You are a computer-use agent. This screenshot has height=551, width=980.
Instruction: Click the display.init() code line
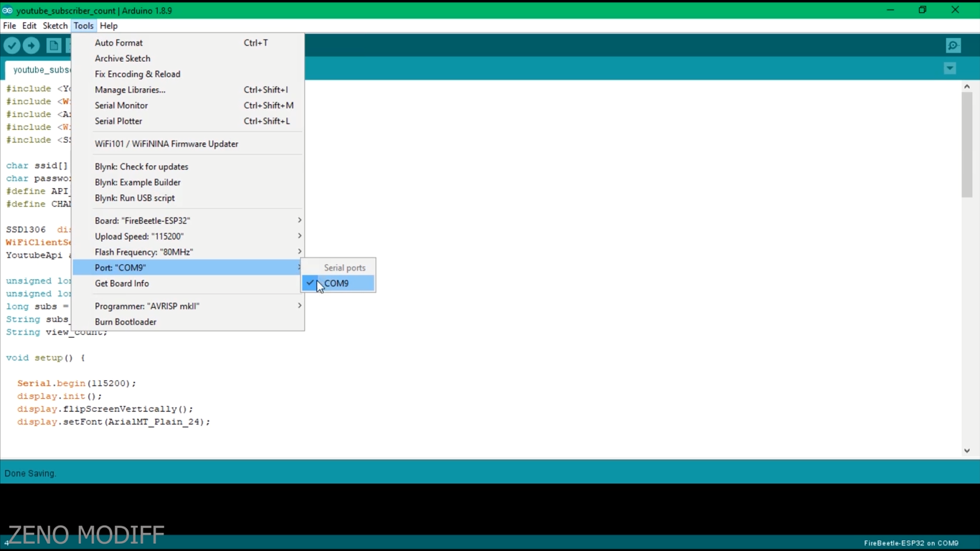tap(60, 396)
